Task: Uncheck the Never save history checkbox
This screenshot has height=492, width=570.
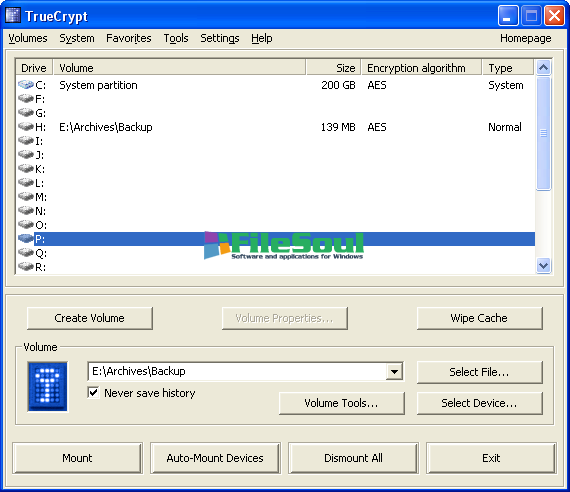Action: (x=93, y=392)
